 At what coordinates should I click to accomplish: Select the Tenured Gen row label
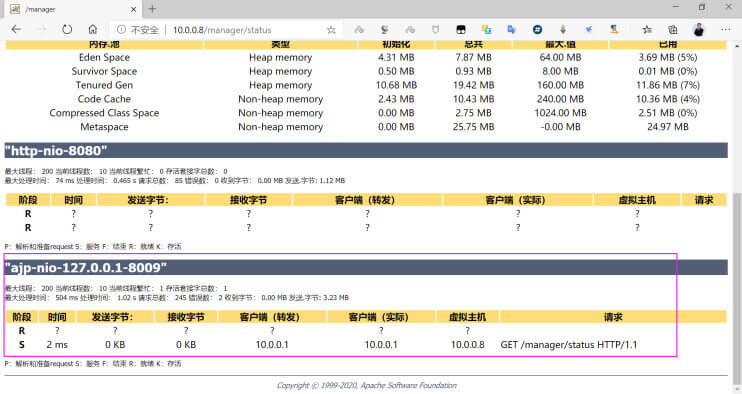[x=104, y=85]
